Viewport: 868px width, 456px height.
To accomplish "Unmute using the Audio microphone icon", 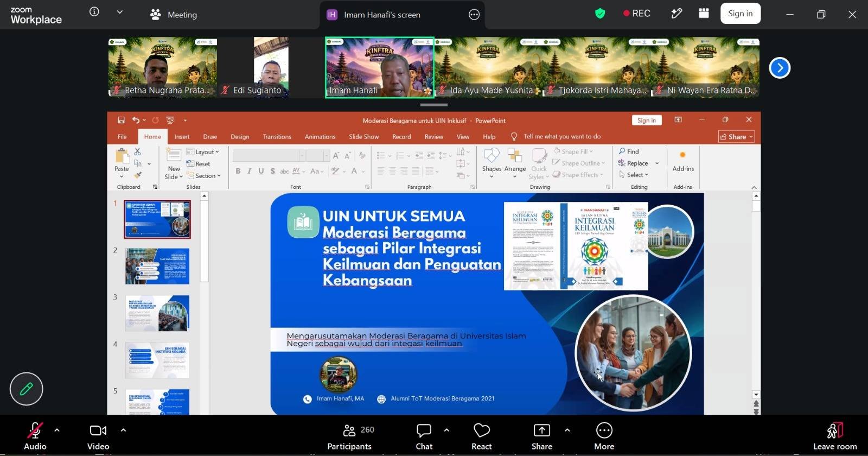I will click(35, 430).
